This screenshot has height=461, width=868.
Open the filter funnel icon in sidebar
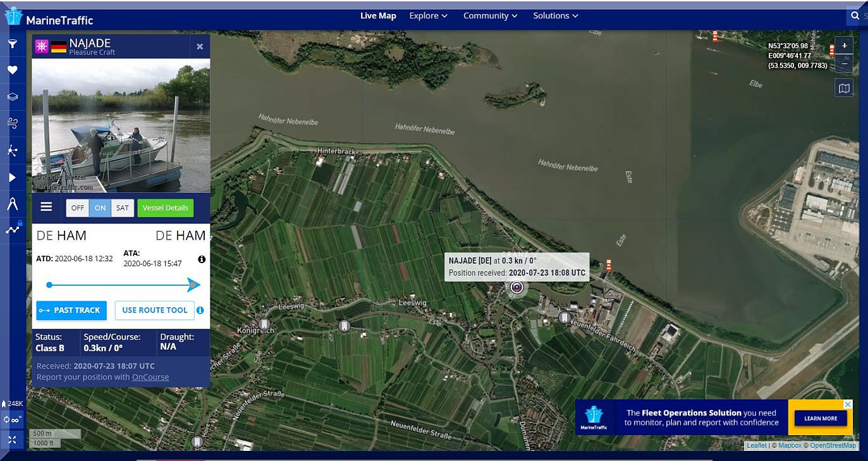[x=12, y=44]
